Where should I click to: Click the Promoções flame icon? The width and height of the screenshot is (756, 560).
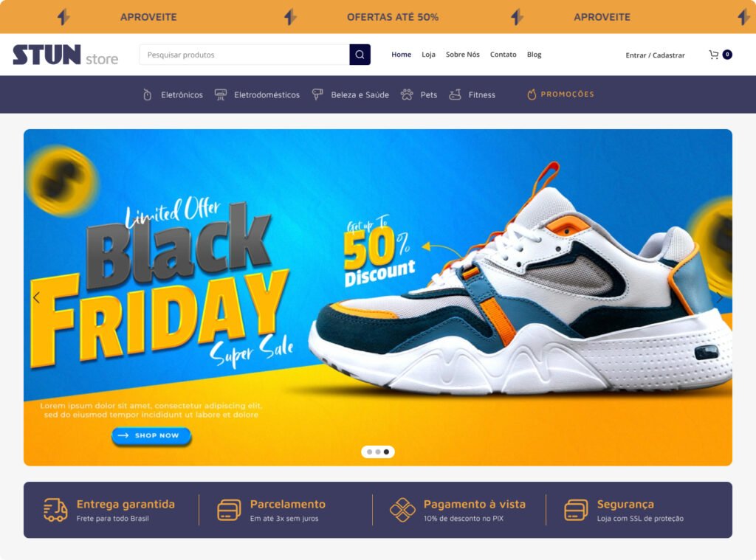pos(532,94)
